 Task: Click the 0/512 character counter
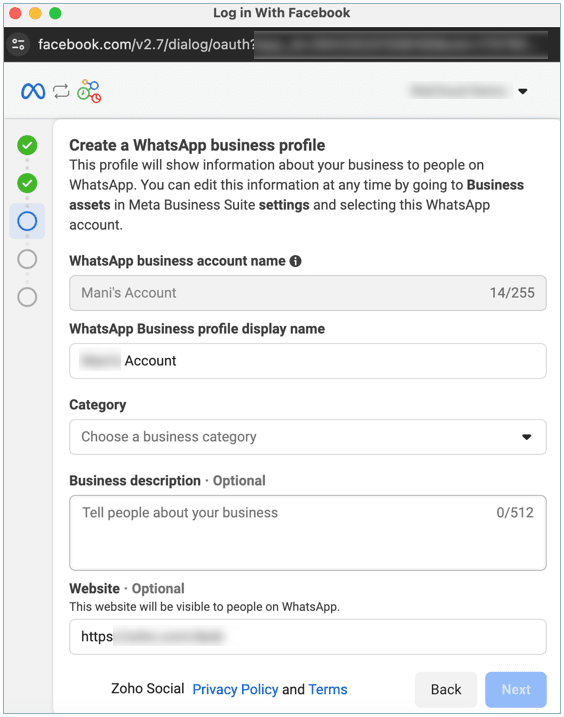tap(515, 512)
